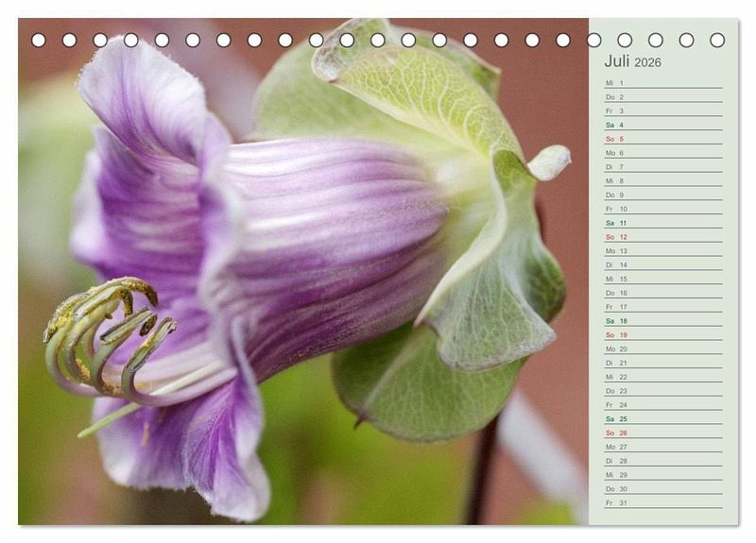
Task: Pick the "Di 7" date line
Action: click(663, 167)
